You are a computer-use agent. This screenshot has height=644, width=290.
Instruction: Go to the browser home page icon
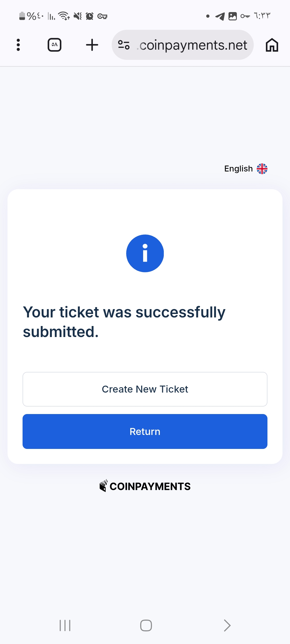(x=272, y=45)
